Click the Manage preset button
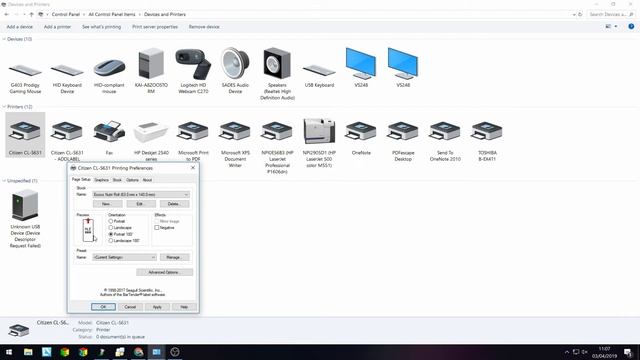640x360 pixels. [x=174, y=257]
